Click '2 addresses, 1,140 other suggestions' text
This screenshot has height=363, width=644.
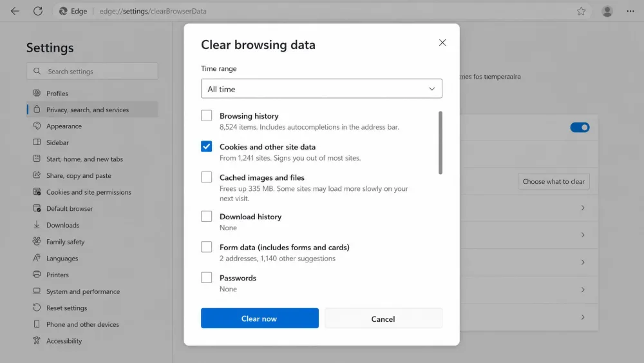click(x=277, y=258)
